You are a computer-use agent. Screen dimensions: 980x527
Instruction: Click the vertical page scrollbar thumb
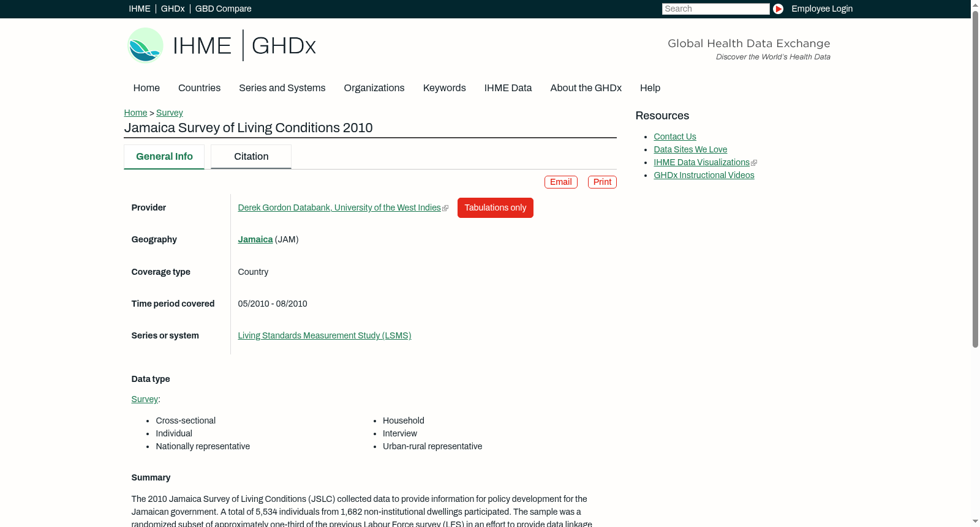click(x=975, y=179)
